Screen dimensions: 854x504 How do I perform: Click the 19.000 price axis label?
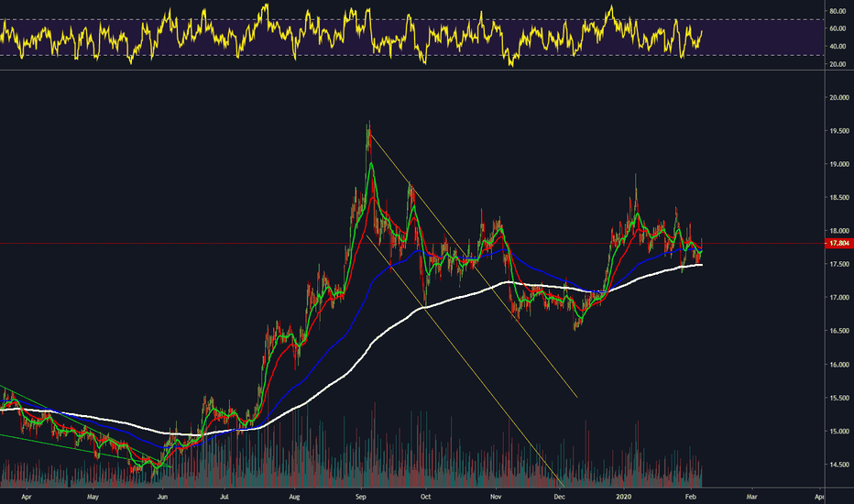click(x=839, y=165)
